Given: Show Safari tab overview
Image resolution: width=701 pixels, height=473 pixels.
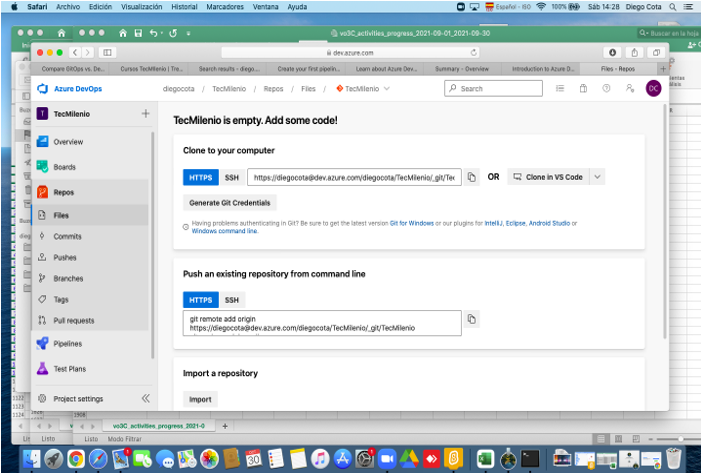Looking at the screenshot, I should tap(656, 53).
